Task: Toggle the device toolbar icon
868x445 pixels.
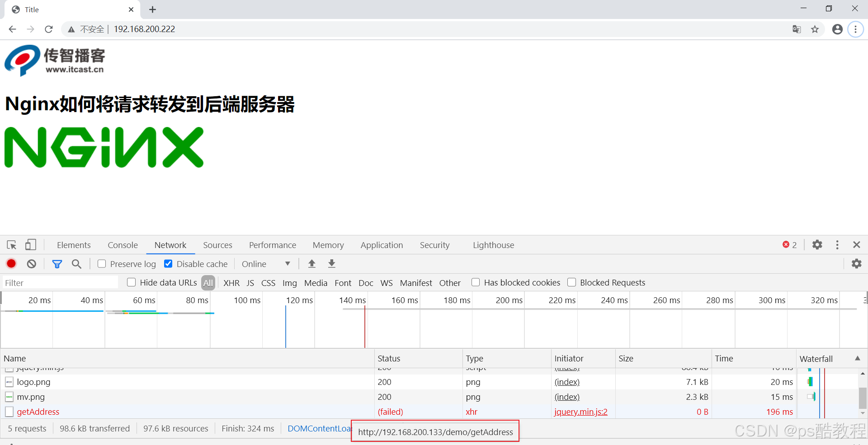Action: pyautogui.click(x=30, y=245)
